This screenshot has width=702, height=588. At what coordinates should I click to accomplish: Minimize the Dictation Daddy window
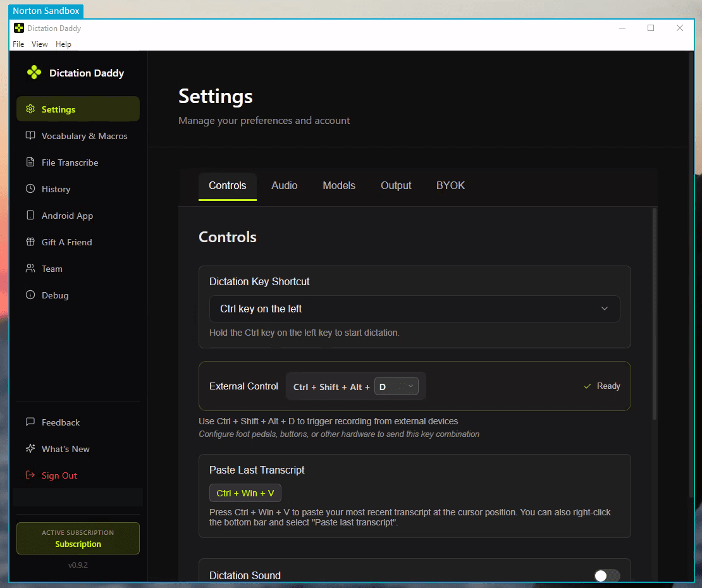point(622,28)
